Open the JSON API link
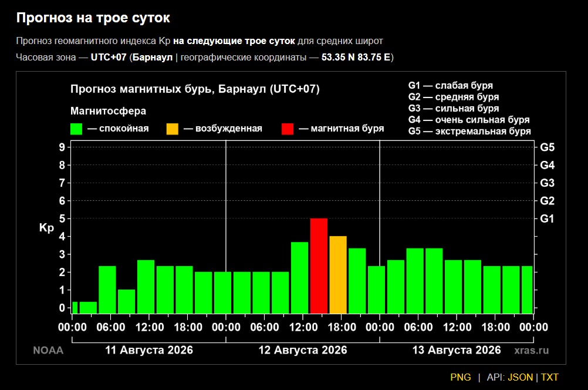 520,377
